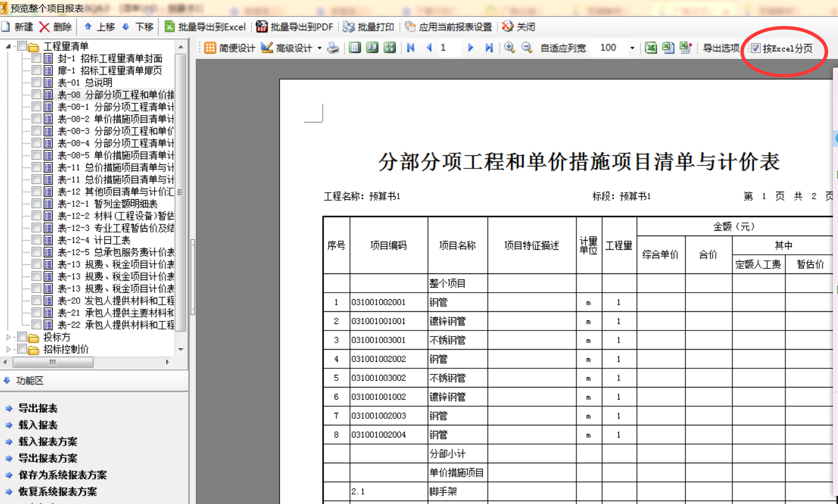Click 导出报表方案 link
Screen dimensions: 838x504
(x=48, y=458)
